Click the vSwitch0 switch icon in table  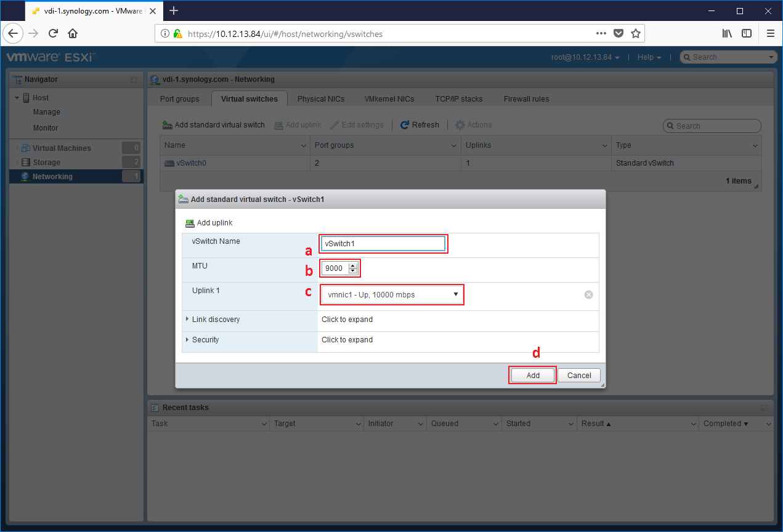tap(169, 163)
